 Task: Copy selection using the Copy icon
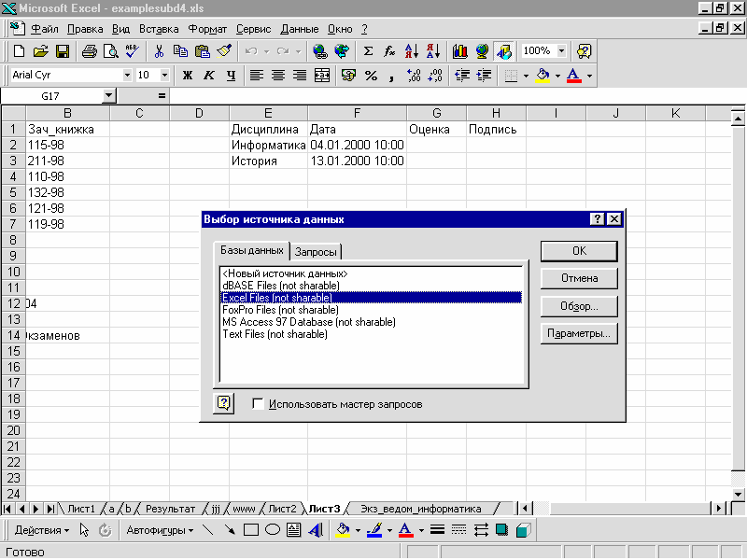pyautogui.click(x=180, y=51)
